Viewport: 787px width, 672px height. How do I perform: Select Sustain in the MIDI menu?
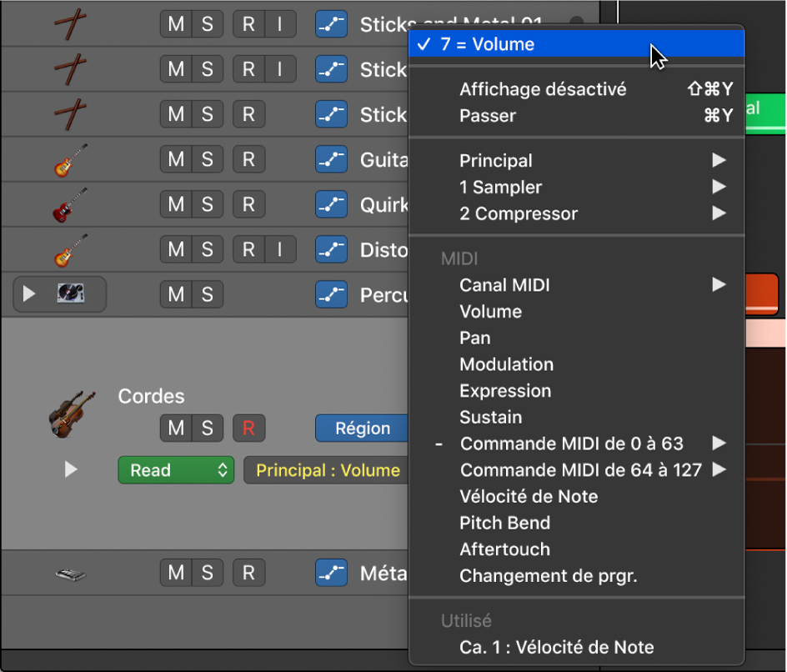pos(576,418)
